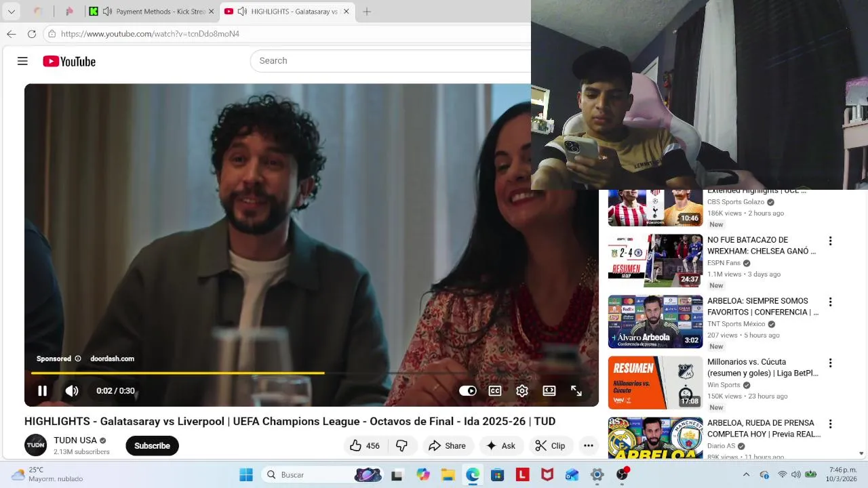Open the ARBELOA: SIEMPRE SOMOS FAVORITOS video title
868x488 pixels.
pyautogui.click(x=763, y=306)
